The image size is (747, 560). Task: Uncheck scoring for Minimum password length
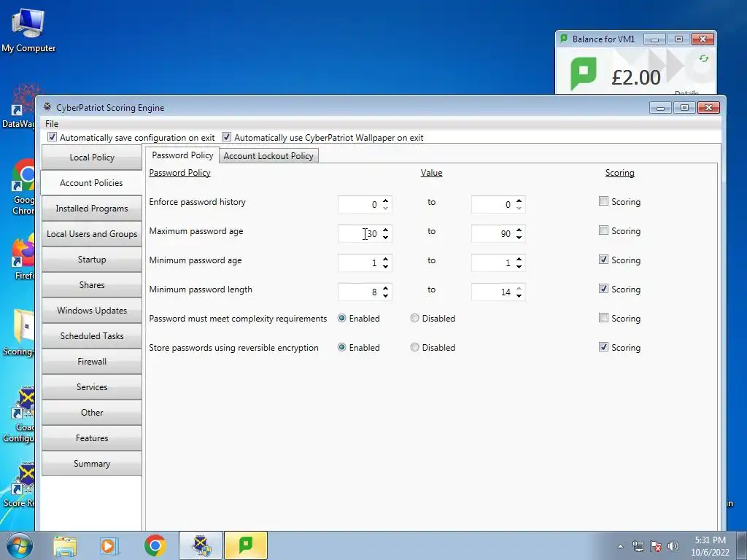[x=603, y=289]
